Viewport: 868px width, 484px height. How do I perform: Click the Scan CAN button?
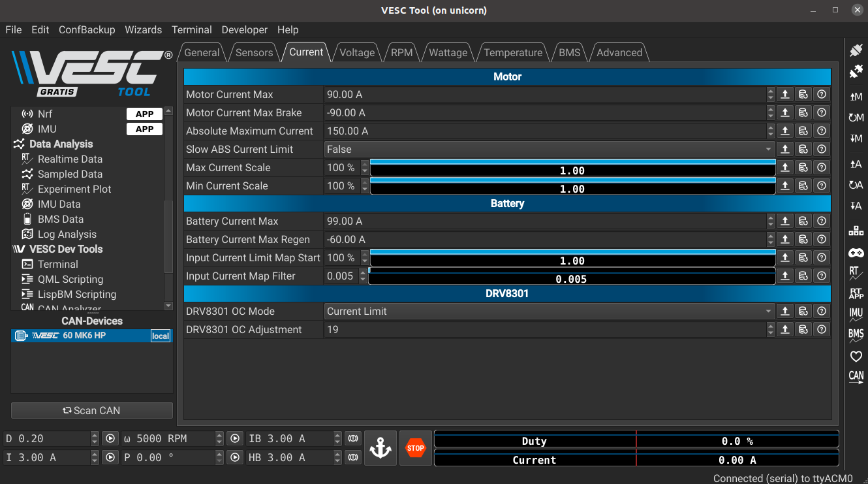[x=92, y=410]
